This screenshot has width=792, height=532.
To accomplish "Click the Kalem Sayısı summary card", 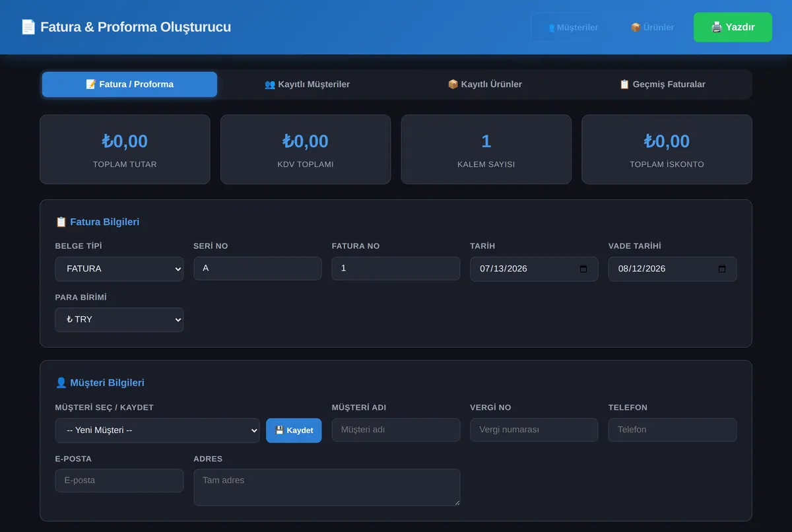I will 486,149.
